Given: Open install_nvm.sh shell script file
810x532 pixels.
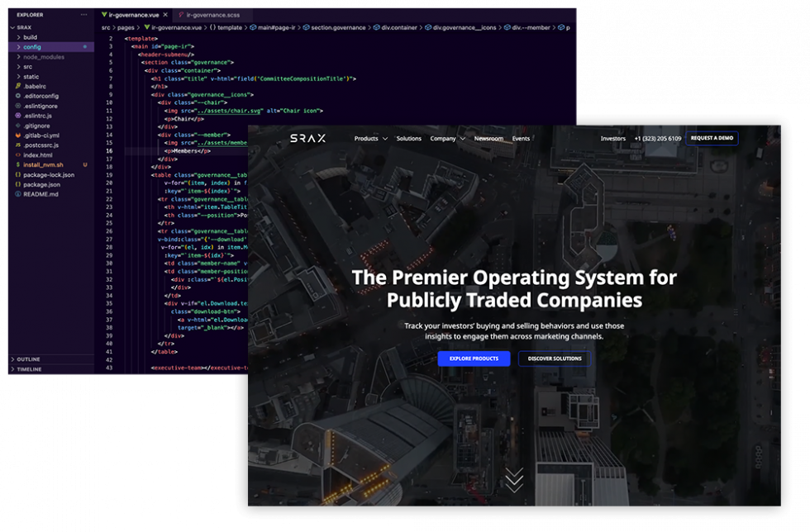Looking at the screenshot, I should tap(43, 164).
